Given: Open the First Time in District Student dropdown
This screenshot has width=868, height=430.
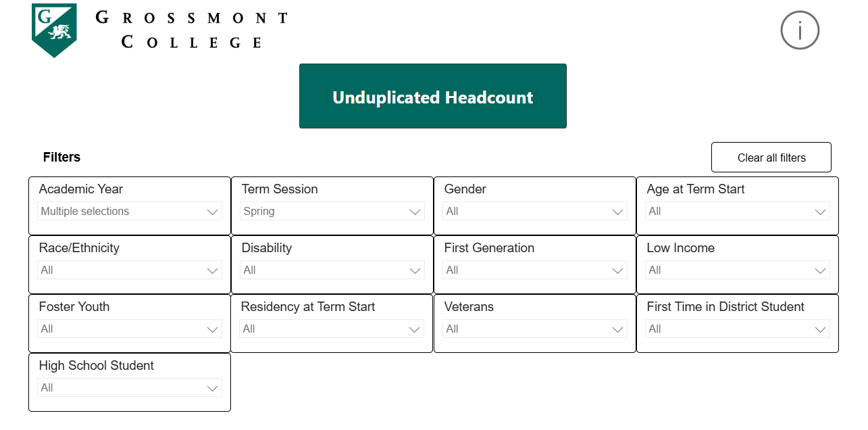Looking at the screenshot, I should click(x=737, y=329).
